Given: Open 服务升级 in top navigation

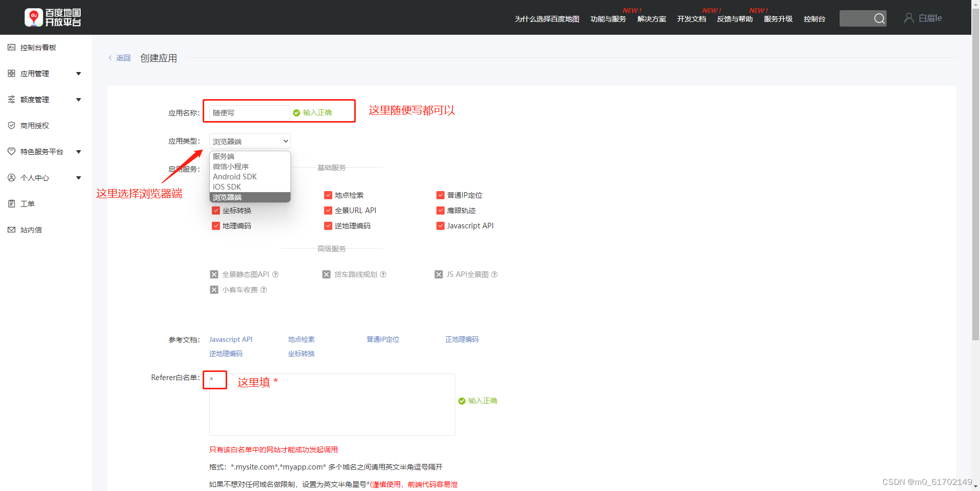Looking at the screenshot, I should click(778, 19).
